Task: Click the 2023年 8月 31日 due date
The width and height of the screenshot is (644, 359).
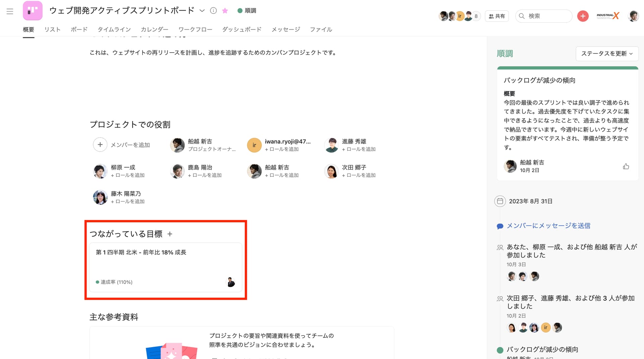Action: point(531,201)
